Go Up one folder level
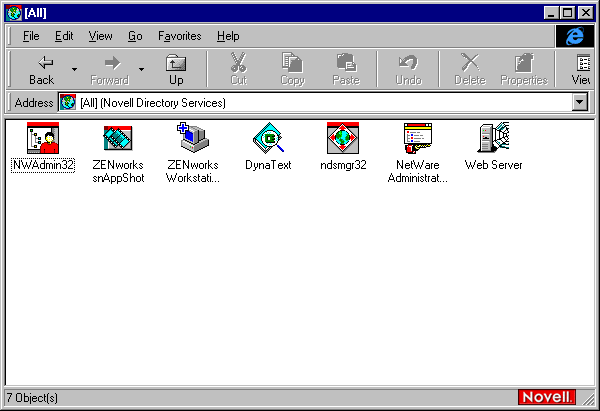600x411 pixels. [x=176, y=70]
